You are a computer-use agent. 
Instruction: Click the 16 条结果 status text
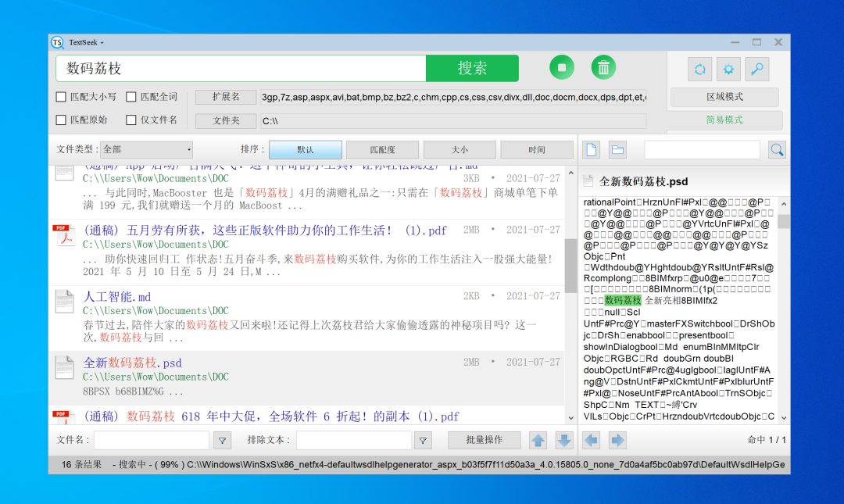pyautogui.click(x=81, y=464)
